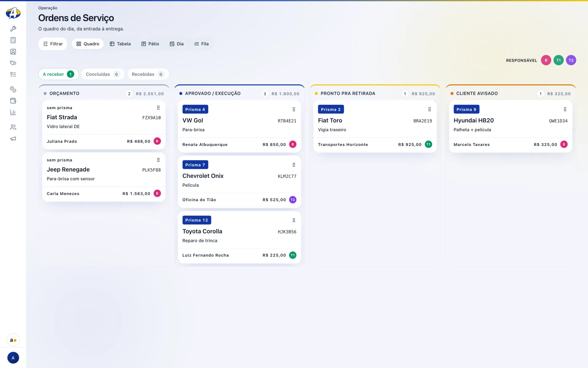Select the 'Concluídas' filter chip
The image size is (588, 368).
tap(103, 74)
